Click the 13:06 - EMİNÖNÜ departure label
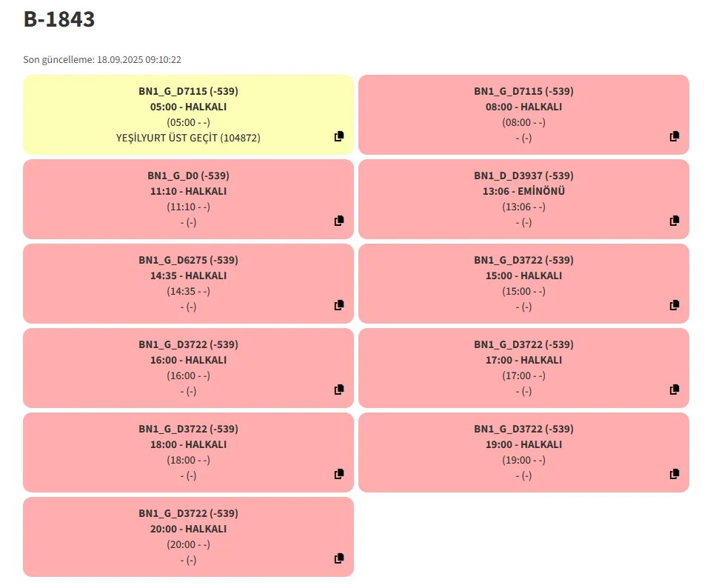 click(x=523, y=191)
